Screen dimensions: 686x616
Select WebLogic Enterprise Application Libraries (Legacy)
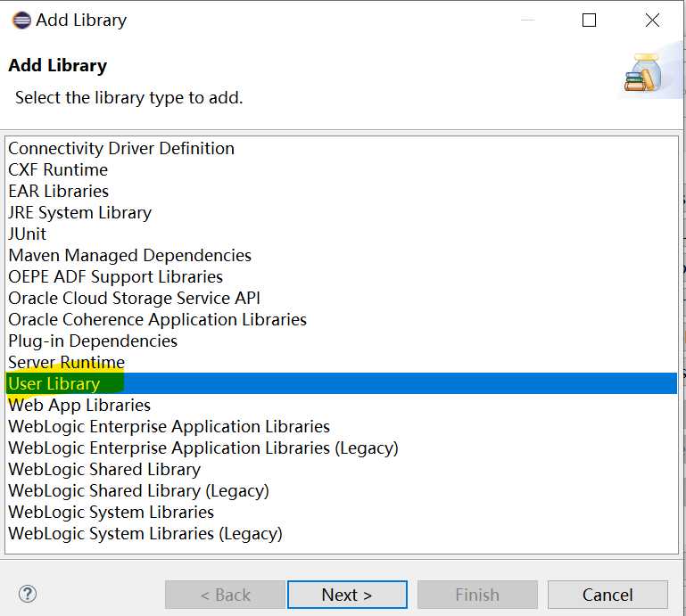click(x=203, y=448)
